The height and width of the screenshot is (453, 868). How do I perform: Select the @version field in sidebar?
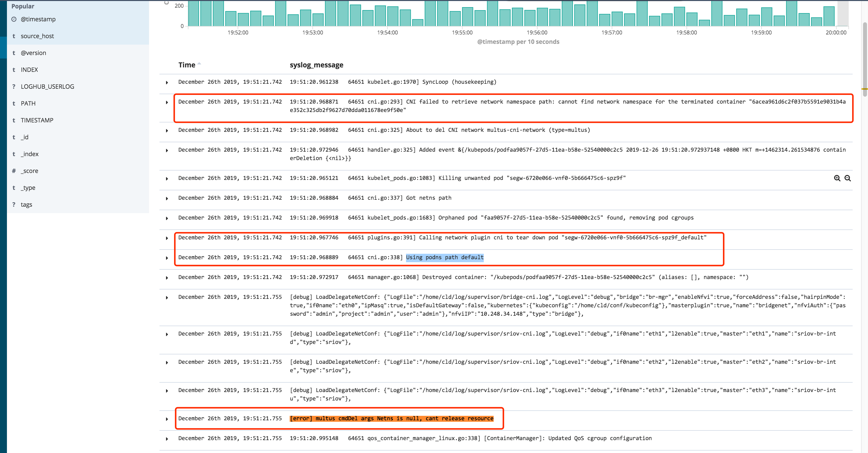point(34,53)
